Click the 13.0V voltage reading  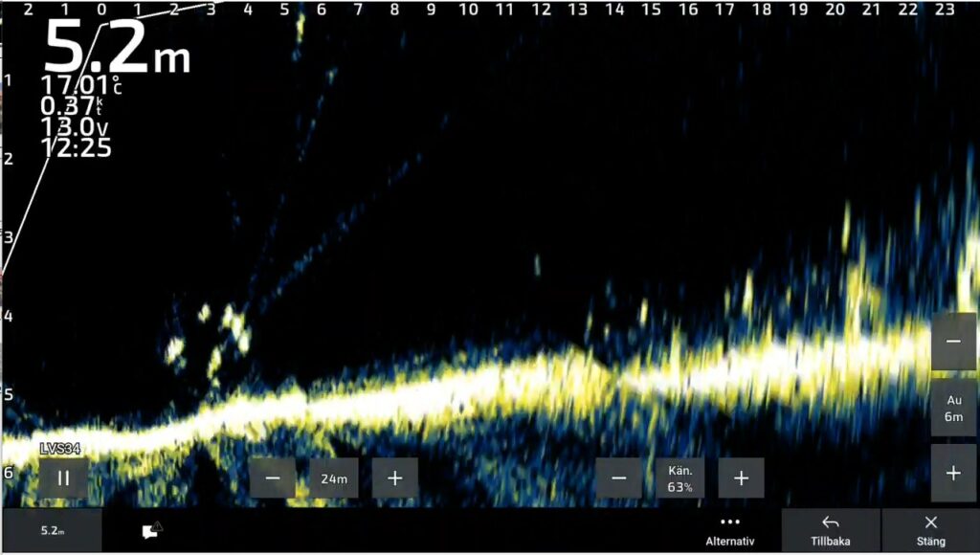click(75, 127)
